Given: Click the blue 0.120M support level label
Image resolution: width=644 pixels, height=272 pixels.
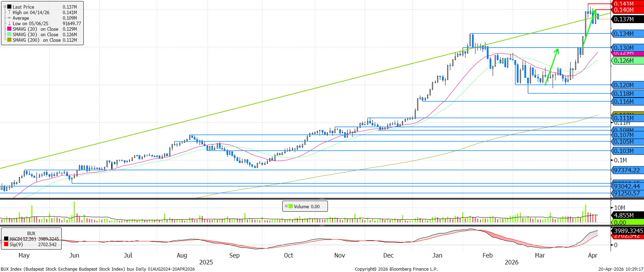Looking at the screenshot, I should point(627,85).
